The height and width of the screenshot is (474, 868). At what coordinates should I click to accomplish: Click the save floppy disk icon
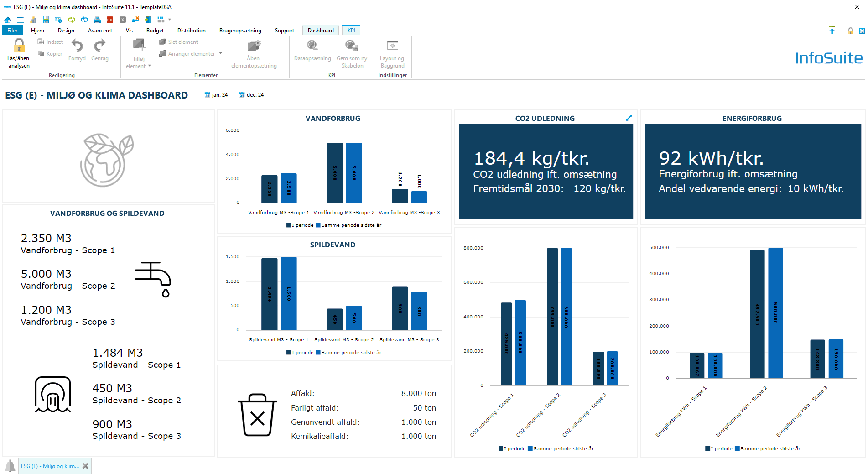tap(46, 20)
